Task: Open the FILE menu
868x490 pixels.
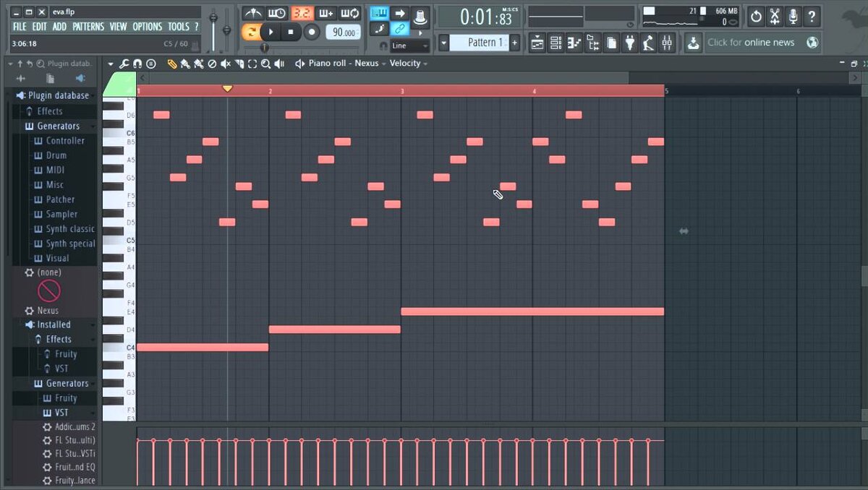Action: [x=20, y=27]
